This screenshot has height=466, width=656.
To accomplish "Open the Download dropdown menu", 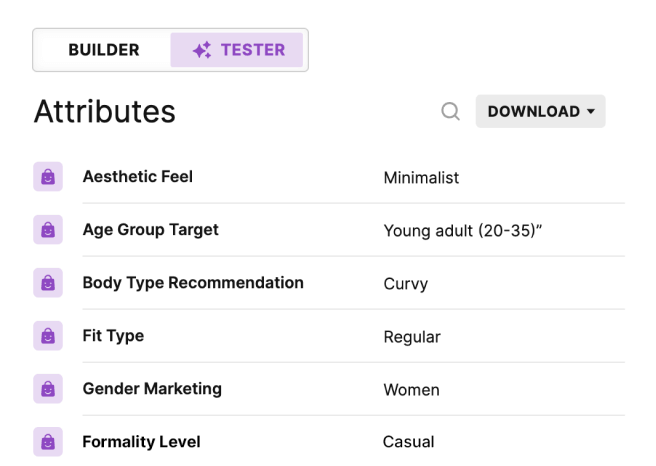I will [540, 112].
